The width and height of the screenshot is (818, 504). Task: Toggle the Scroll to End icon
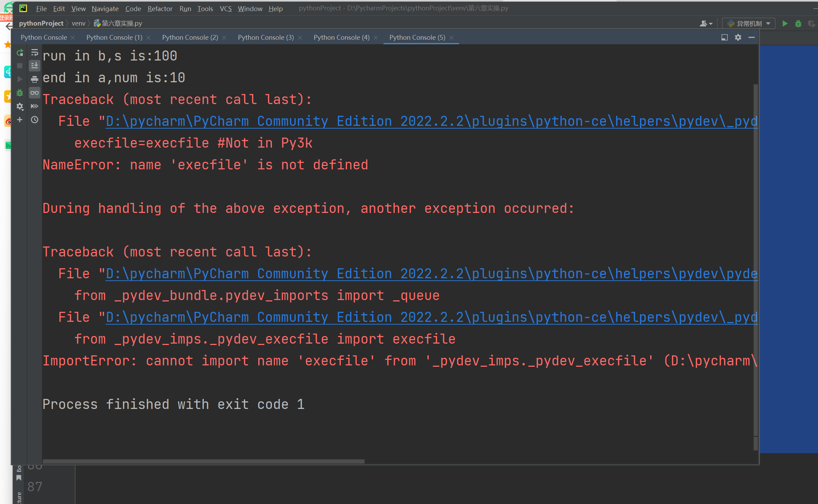[35, 66]
